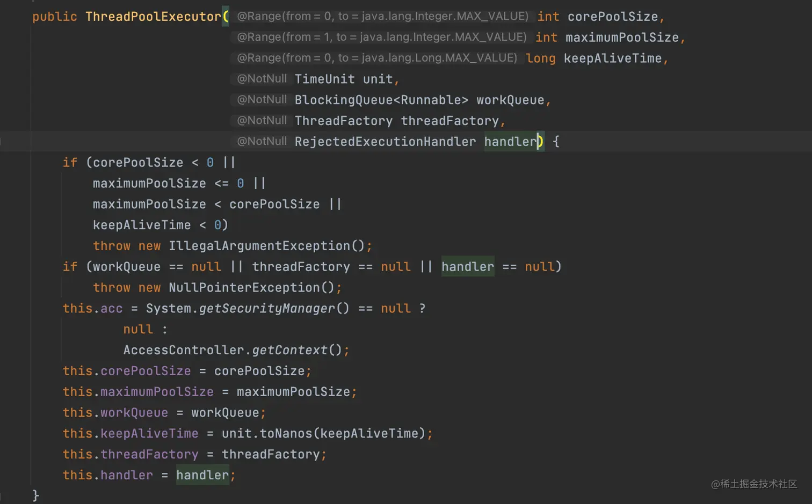Click the public keyword
This screenshot has width=812, height=504.
pos(55,17)
